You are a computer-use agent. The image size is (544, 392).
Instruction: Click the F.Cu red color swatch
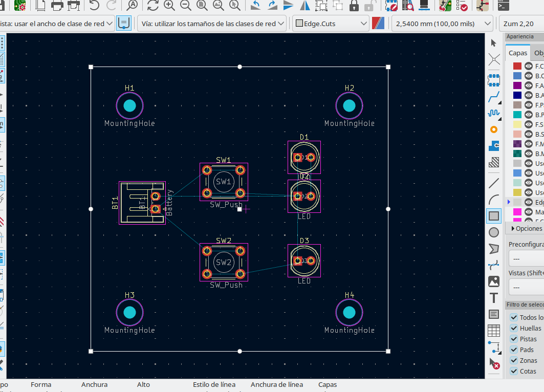[x=517, y=66]
